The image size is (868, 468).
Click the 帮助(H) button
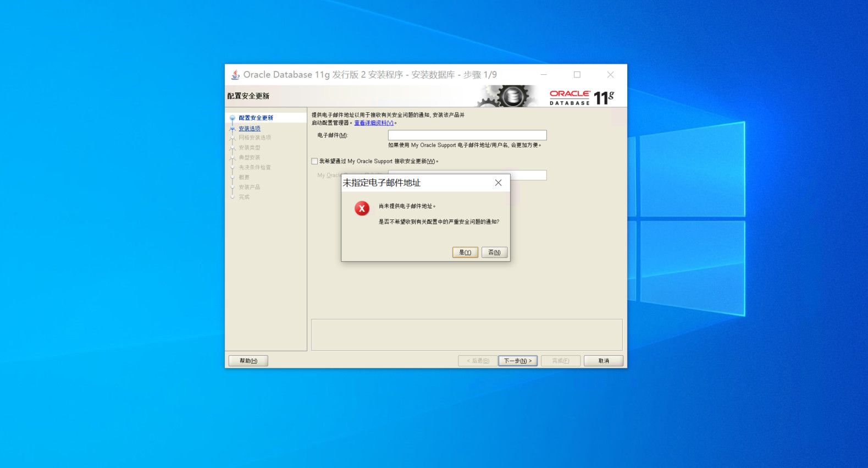click(248, 361)
